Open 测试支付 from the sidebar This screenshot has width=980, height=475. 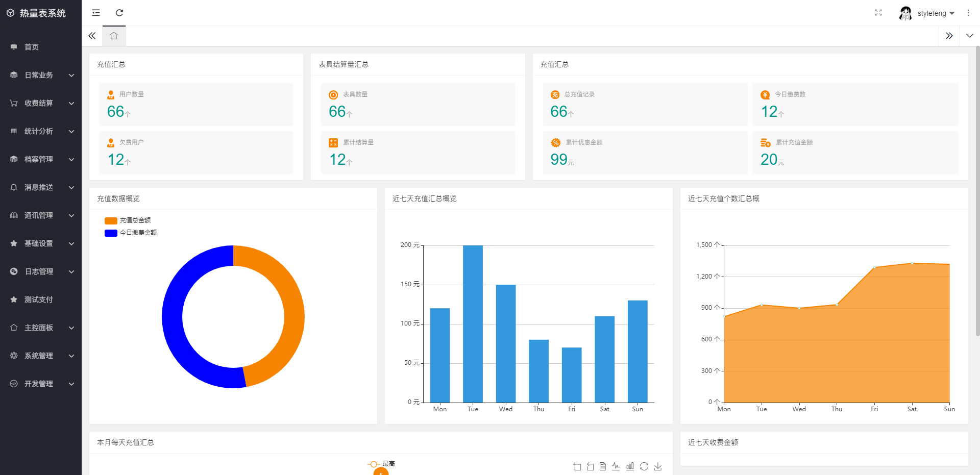pos(39,299)
